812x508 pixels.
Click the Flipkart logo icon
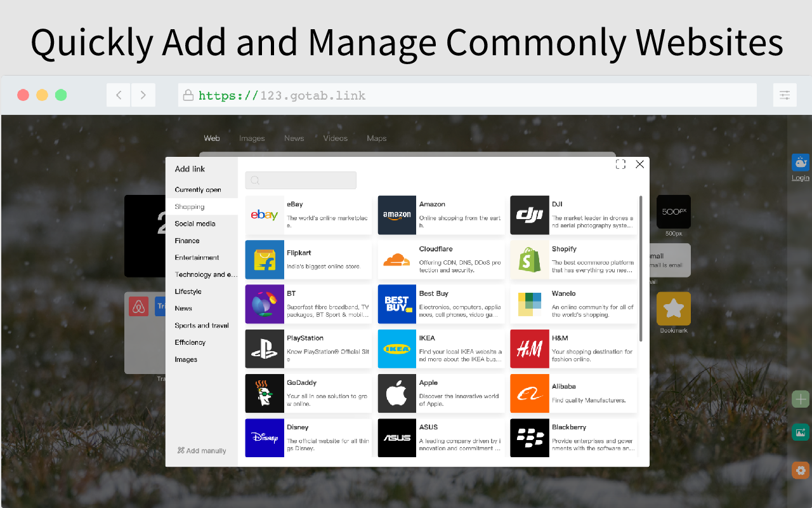(265, 260)
